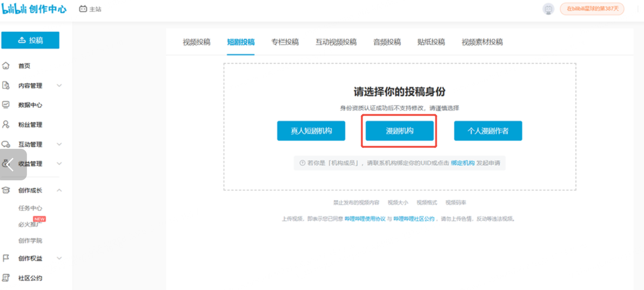Viewport: 644px width, 290px height.
Task: Collapse the 创作成长 section chevron
Action: [59, 190]
